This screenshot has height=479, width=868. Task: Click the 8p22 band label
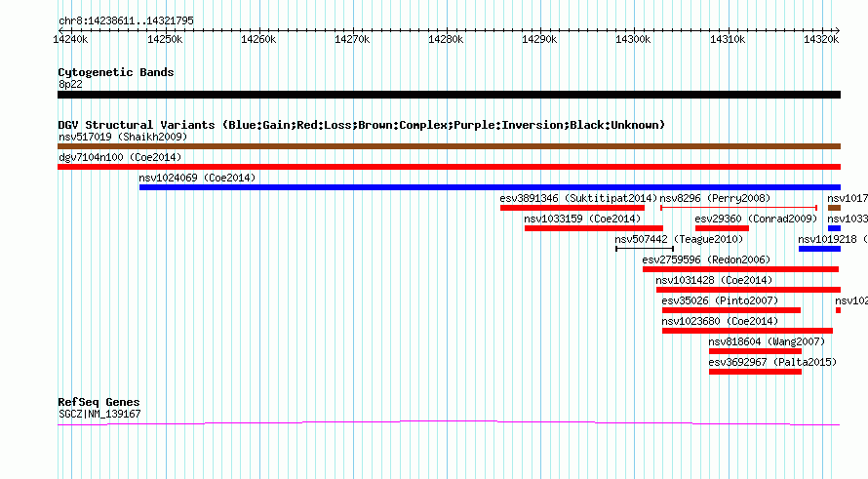70,84
